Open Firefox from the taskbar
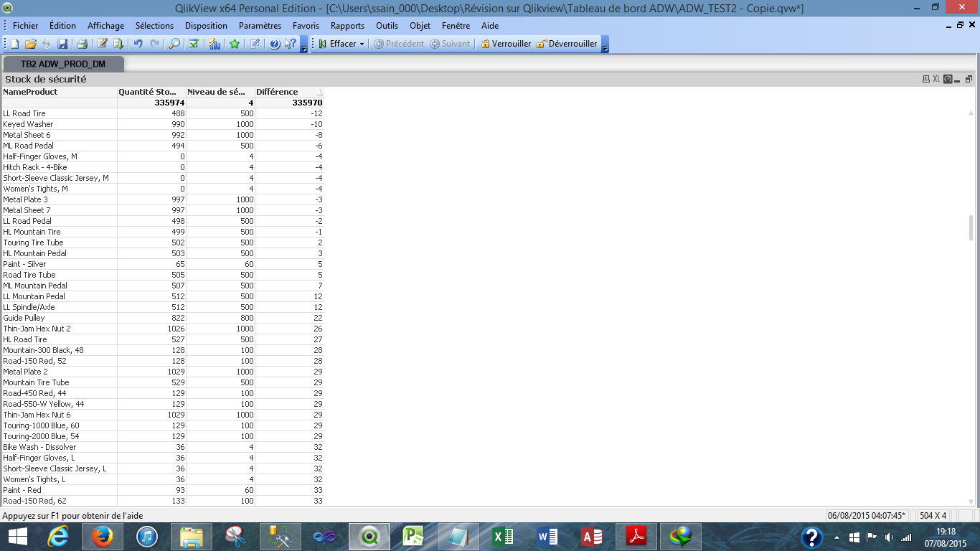Screen dimensions: 980x551 [x=103, y=536]
